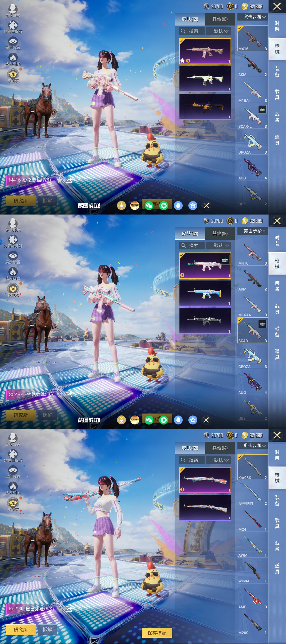Click 拆解 on the Kar98K 巳巳如意 screen
The height and width of the screenshot is (644, 286).
[47, 630]
